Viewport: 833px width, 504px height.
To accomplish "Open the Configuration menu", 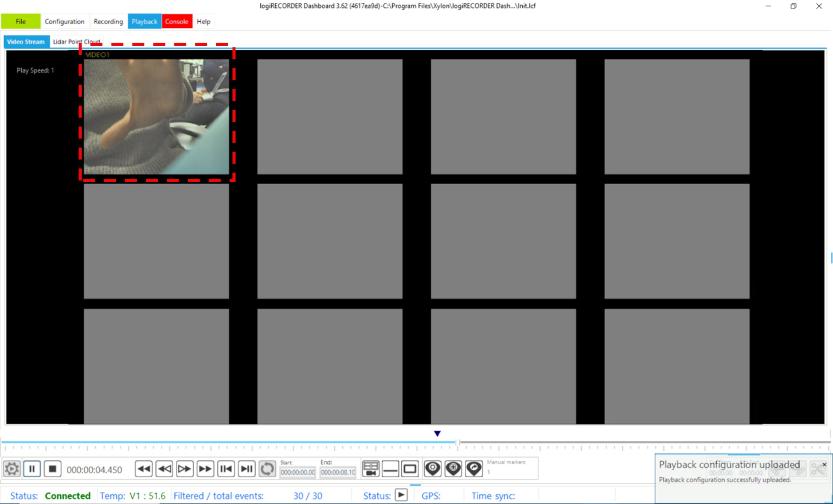I will point(65,21).
